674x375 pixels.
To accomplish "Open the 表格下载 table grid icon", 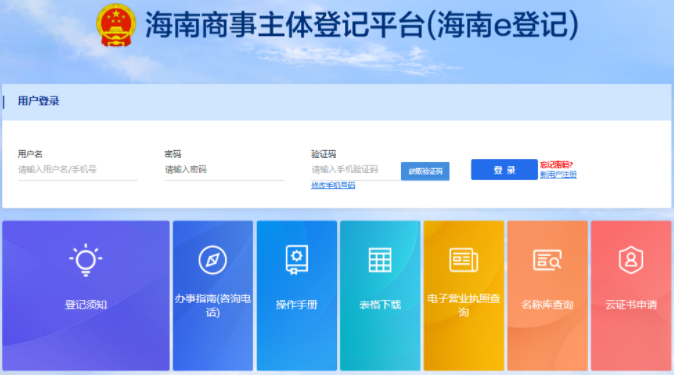I will click(380, 260).
